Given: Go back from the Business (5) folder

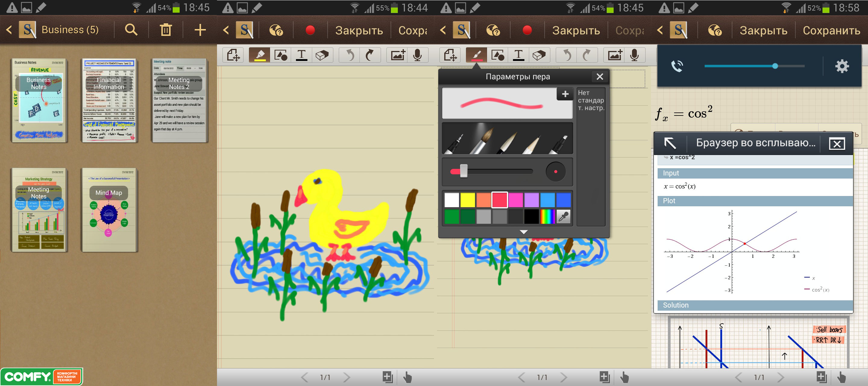Looking at the screenshot, I should click(9, 30).
